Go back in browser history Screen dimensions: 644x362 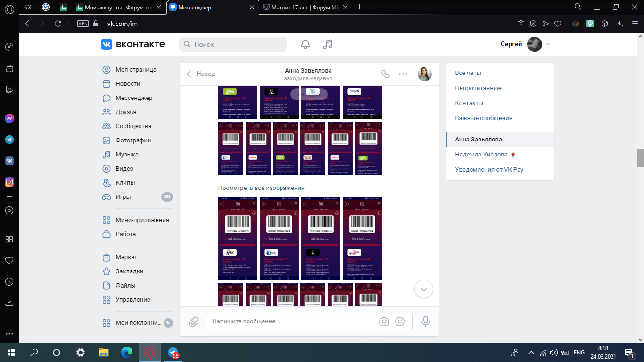(27, 24)
